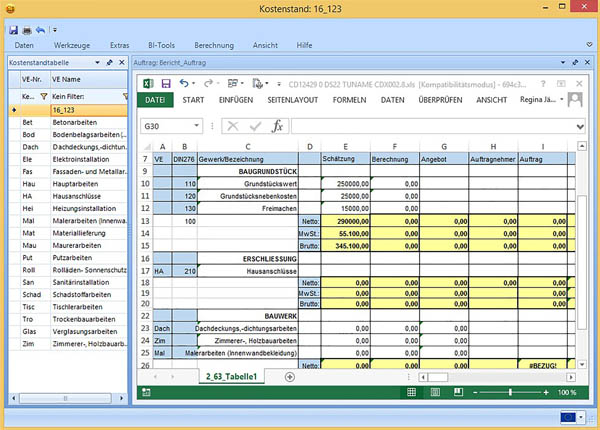
Task: Click cell with 250000,00 Grundstückswert
Action: [346, 184]
